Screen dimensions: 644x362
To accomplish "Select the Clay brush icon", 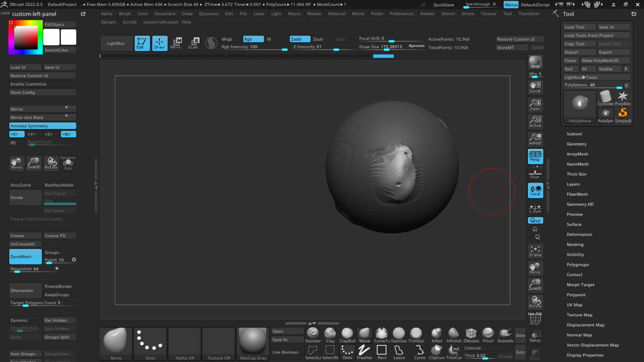I will click(330, 336).
